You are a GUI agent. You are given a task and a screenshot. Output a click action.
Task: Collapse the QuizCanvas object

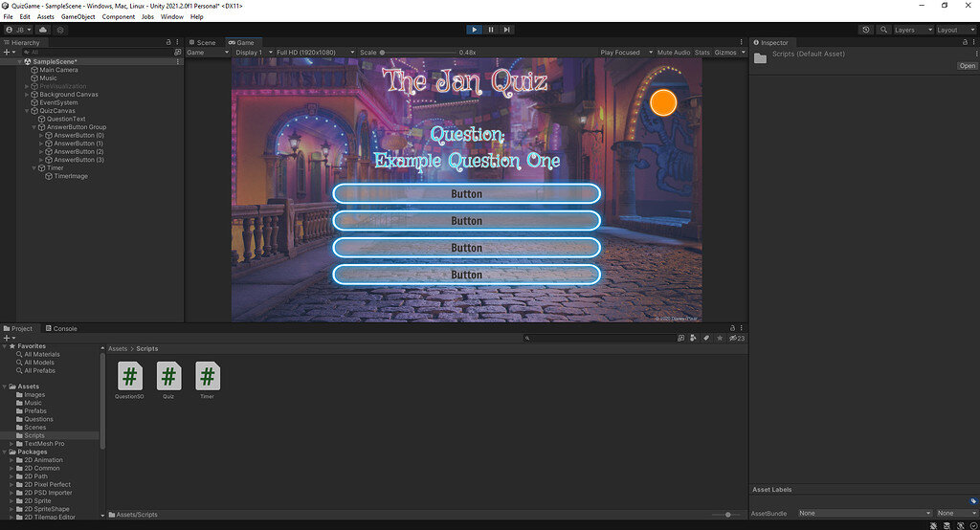point(27,111)
